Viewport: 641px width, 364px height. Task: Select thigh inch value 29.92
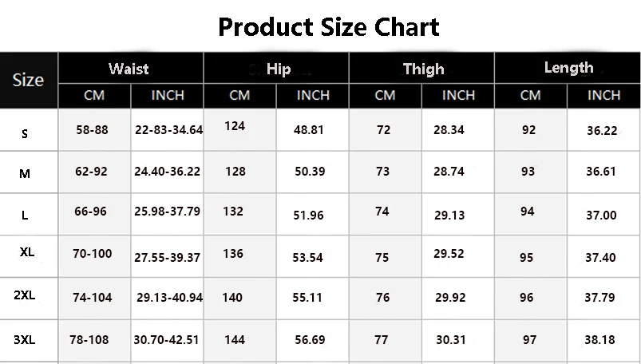(449, 297)
